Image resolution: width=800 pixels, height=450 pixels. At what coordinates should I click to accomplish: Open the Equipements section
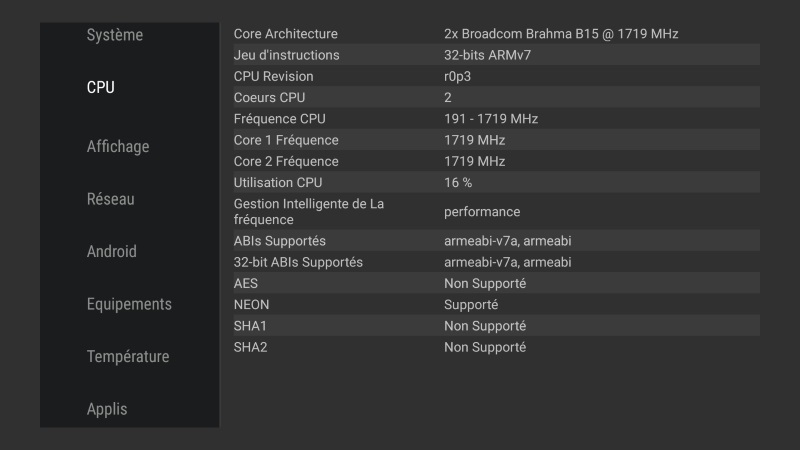[x=129, y=304]
